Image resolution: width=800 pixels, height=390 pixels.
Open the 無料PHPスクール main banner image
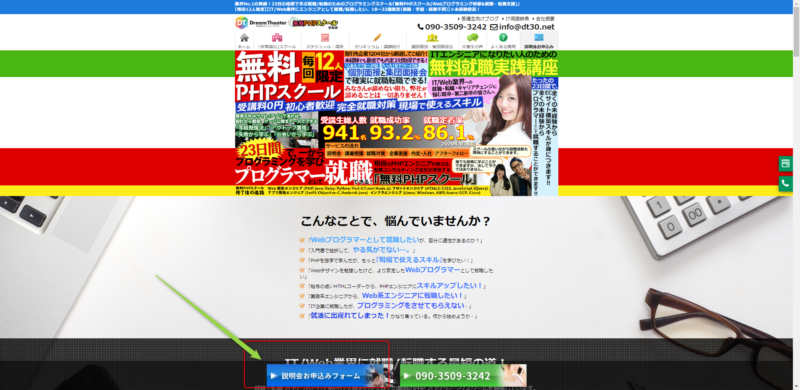click(396, 123)
